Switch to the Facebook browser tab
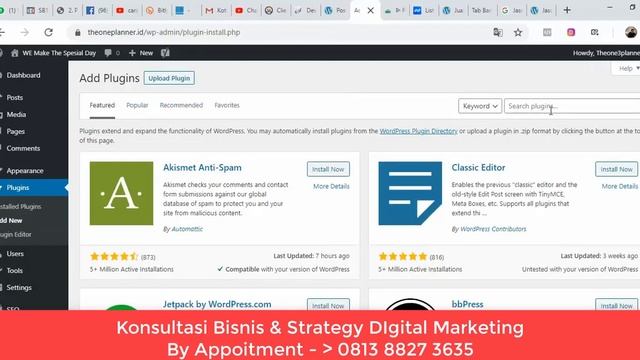This screenshot has width=640, height=360. click(96, 11)
